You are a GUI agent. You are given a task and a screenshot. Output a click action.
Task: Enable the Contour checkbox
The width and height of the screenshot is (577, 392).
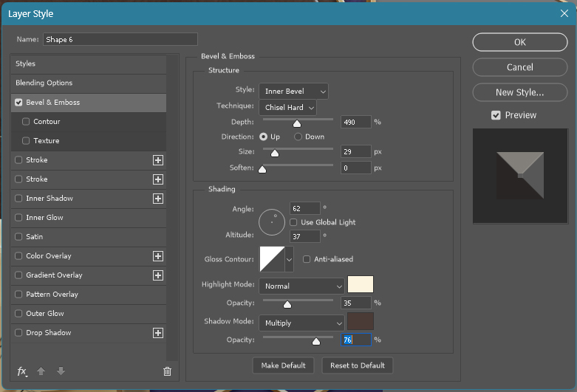pyautogui.click(x=26, y=121)
